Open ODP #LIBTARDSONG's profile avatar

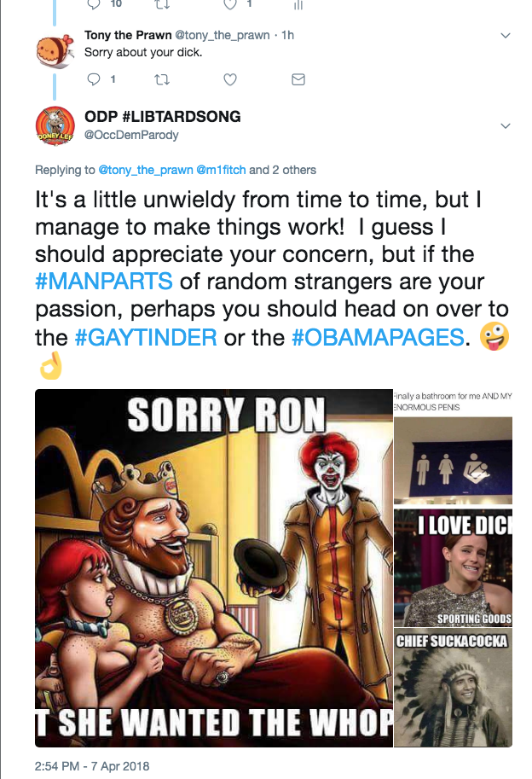[55, 125]
